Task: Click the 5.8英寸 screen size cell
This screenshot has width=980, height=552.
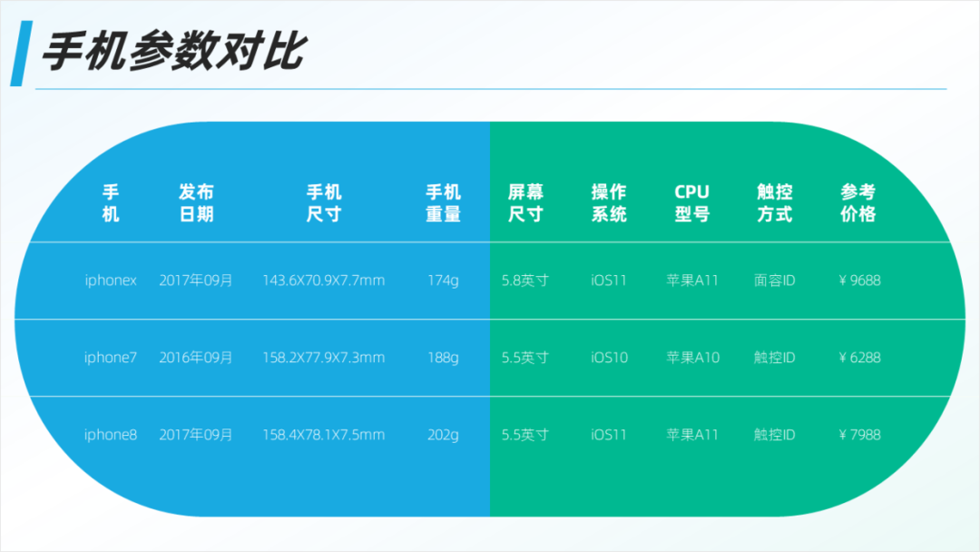Action: click(525, 281)
